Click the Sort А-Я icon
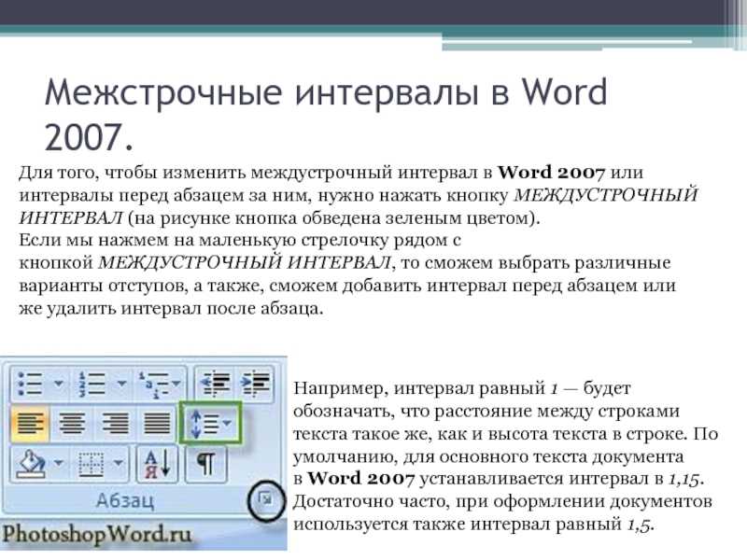Image resolution: width=747 pixels, height=560 pixels. point(158,463)
